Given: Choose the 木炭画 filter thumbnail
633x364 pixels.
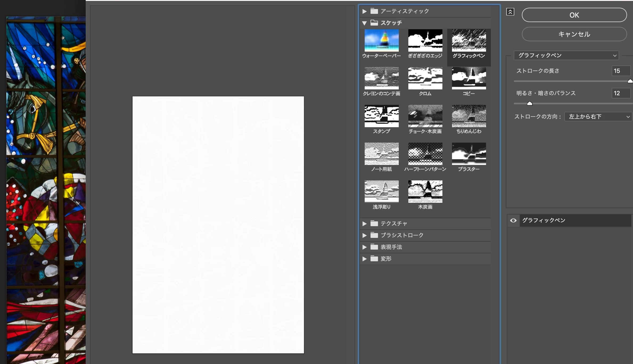Looking at the screenshot, I should click(425, 192).
